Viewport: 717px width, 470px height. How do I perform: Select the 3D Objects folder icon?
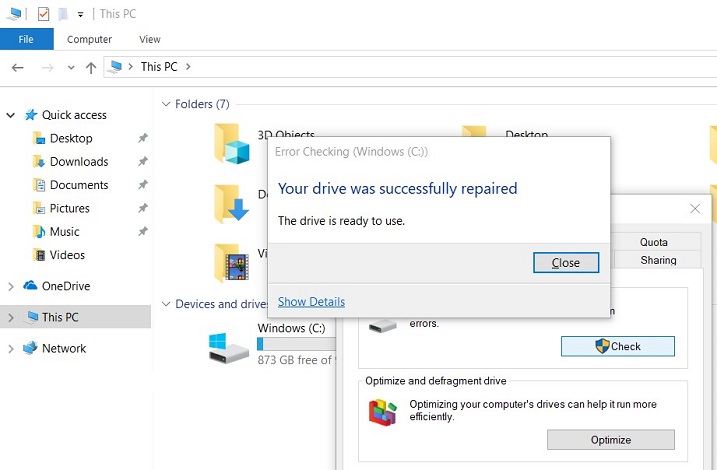pyautogui.click(x=232, y=144)
